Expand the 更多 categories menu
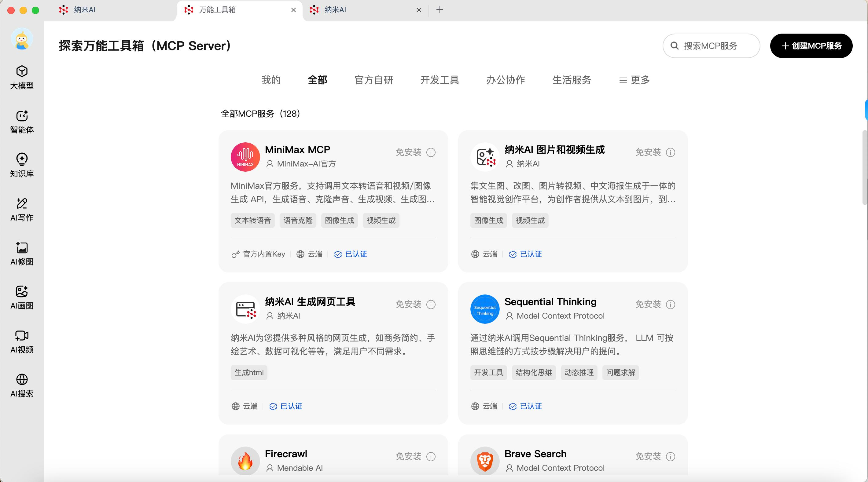The height and width of the screenshot is (482, 868). (634, 80)
